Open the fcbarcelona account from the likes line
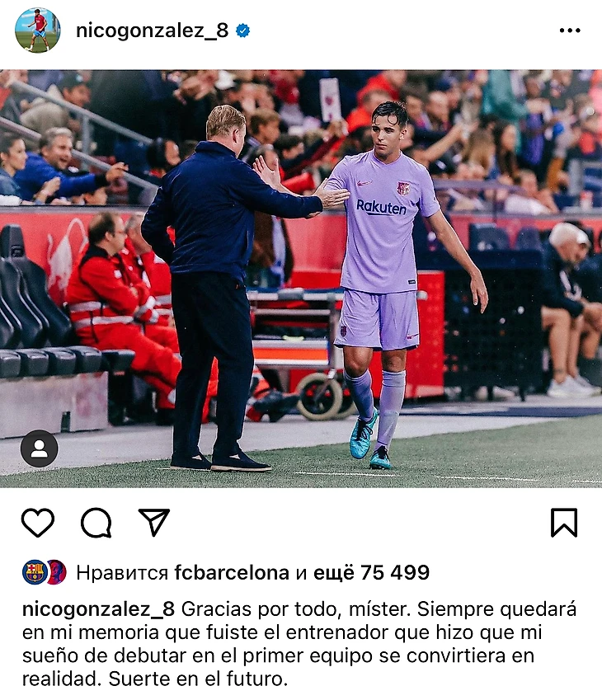The height and width of the screenshot is (700, 602). [232, 572]
